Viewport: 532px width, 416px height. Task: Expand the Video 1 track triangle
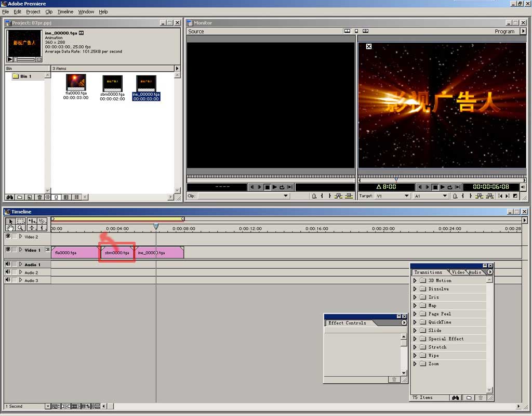pos(21,250)
